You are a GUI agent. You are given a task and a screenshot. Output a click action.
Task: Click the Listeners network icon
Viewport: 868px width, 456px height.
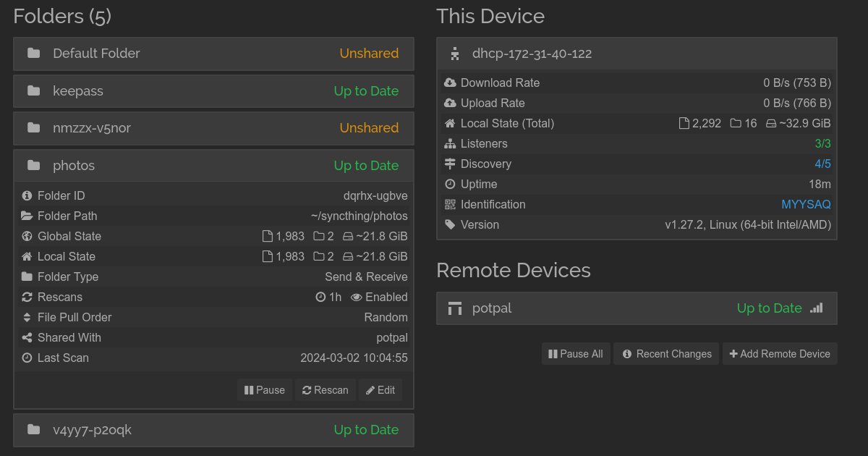tap(450, 144)
